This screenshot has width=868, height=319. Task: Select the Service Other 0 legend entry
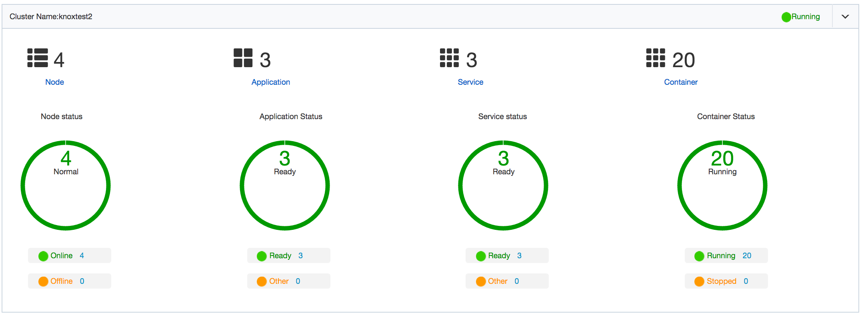[x=507, y=281]
